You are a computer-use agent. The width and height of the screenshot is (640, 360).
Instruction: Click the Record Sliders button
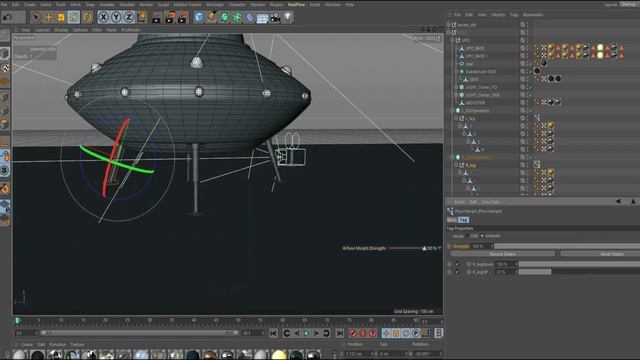[503, 254]
